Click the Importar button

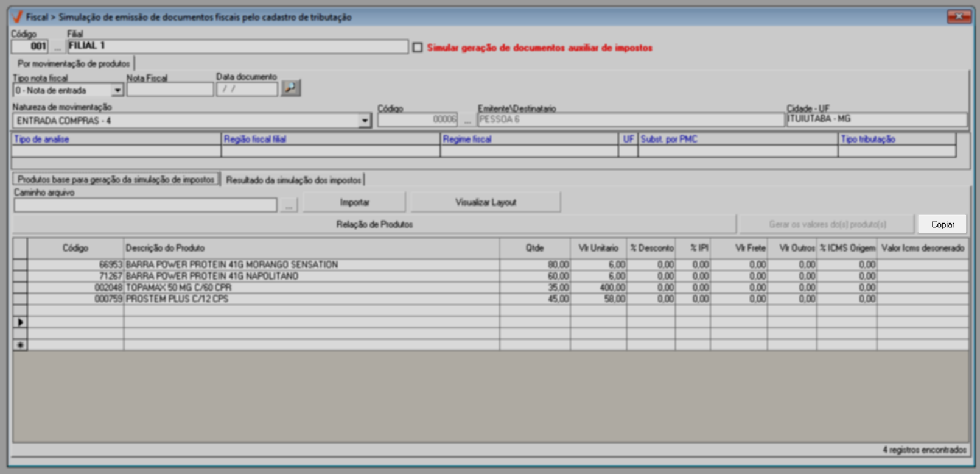coord(354,202)
